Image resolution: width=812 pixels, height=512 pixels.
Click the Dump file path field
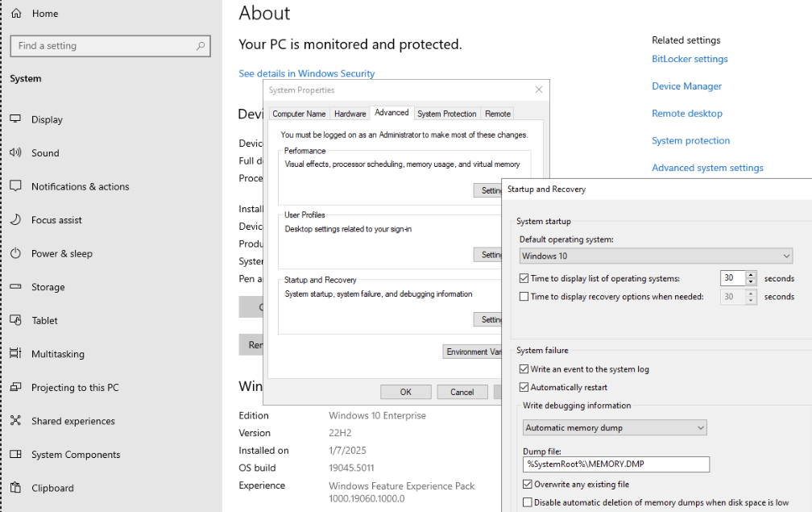[616, 464]
